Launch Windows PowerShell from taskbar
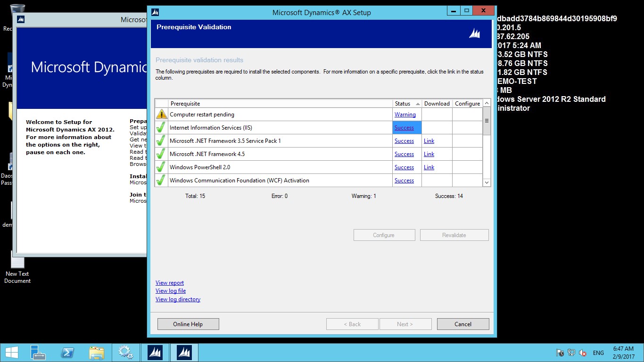The image size is (644, 362). pyautogui.click(x=67, y=353)
